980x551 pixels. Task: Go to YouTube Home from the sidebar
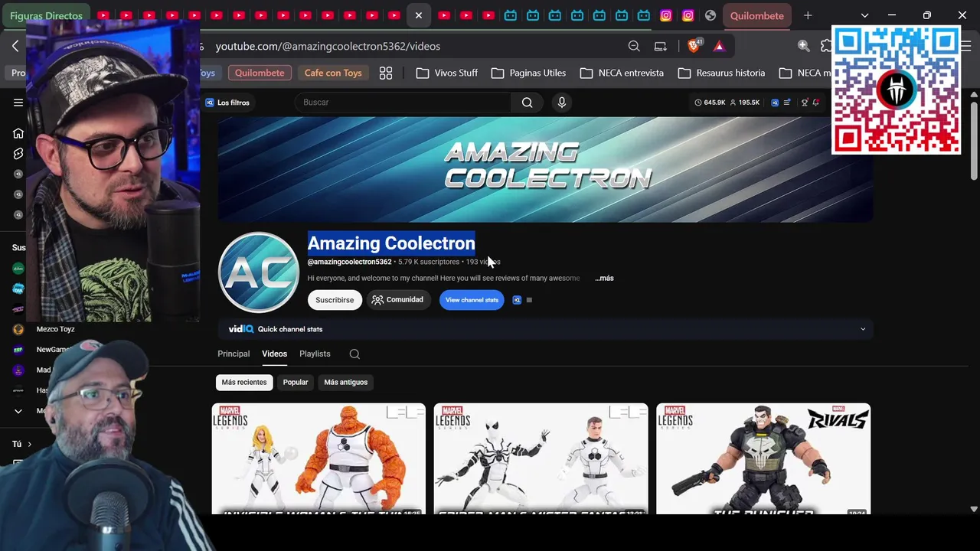point(18,133)
